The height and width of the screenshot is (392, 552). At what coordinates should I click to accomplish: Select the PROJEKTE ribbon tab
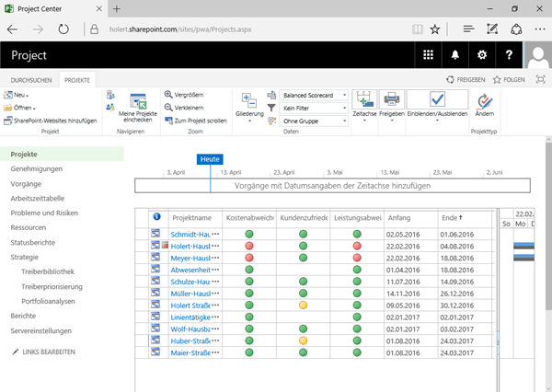(x=77, y=80)
